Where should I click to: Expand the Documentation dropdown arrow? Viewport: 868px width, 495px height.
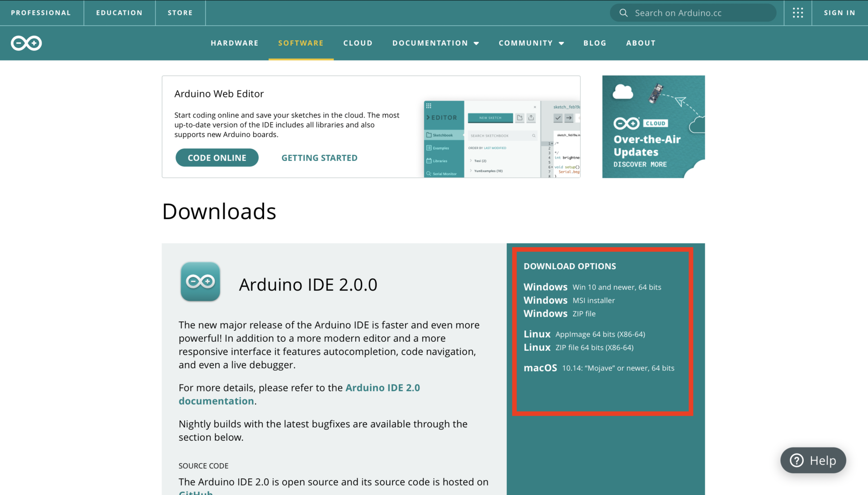476,43
